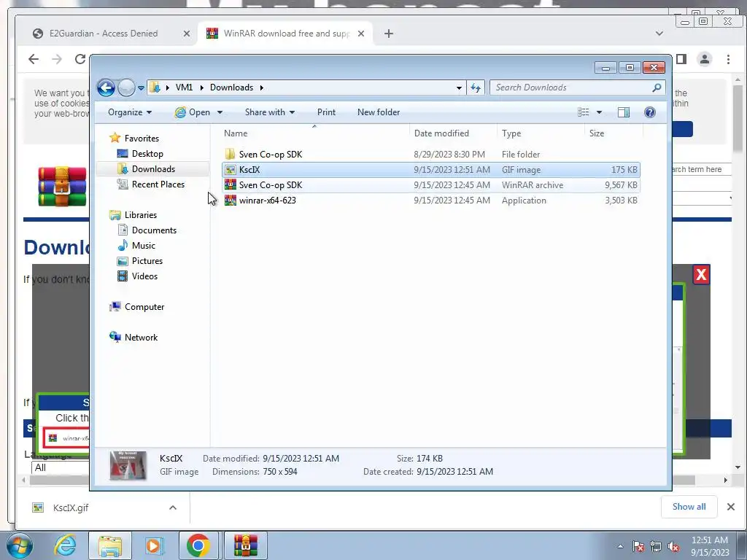The width and height of the screenshot is (747, 560).
Task: Click Downloads in the address breadcrumb
Action: click(x=231, y=87)
